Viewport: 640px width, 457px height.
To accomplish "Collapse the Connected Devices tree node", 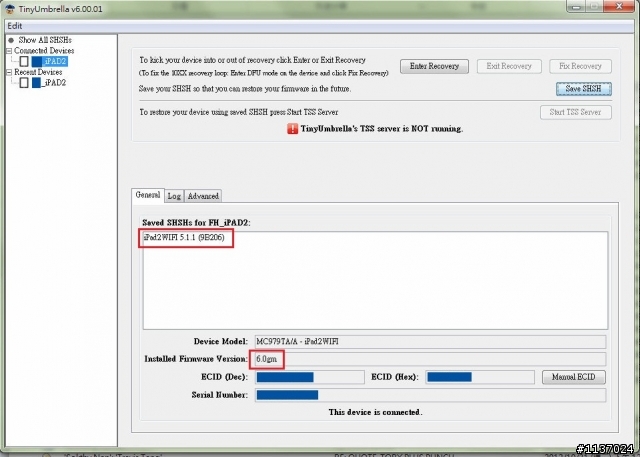I will (9, 51).
